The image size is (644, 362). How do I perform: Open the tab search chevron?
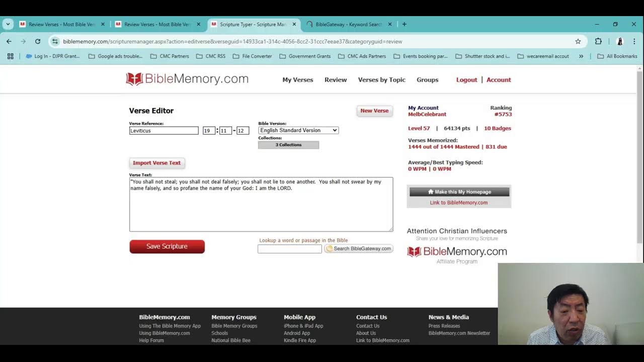[x=8, y=24]
